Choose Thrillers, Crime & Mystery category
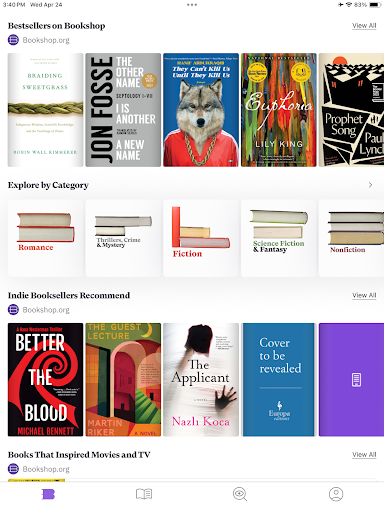 pyautogui.click(x=123, y=238)
